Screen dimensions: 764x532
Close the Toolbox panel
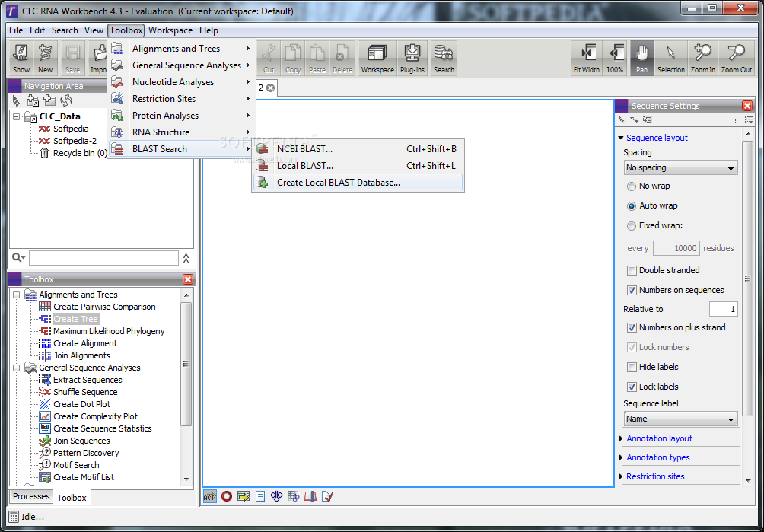click(188, 279)
